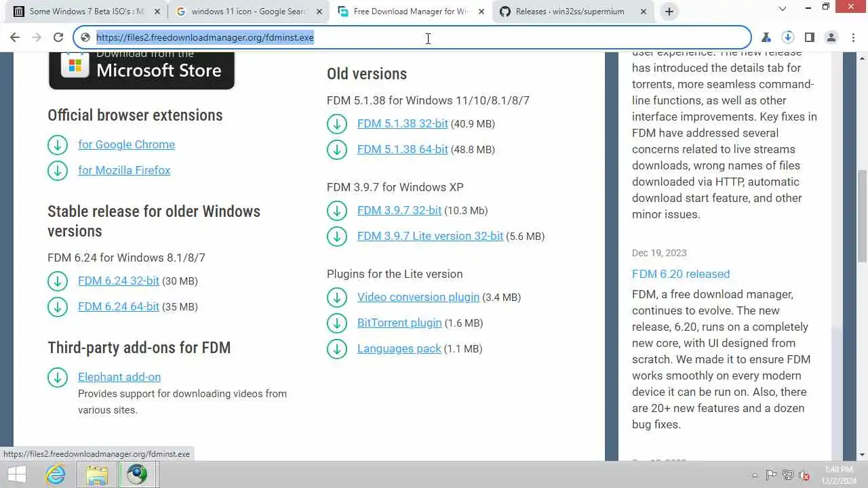Viewport: 868px width, 488px height.
Task: Download FDM 5.1.38 32-bit link
Action: click(x=403, y=123)
